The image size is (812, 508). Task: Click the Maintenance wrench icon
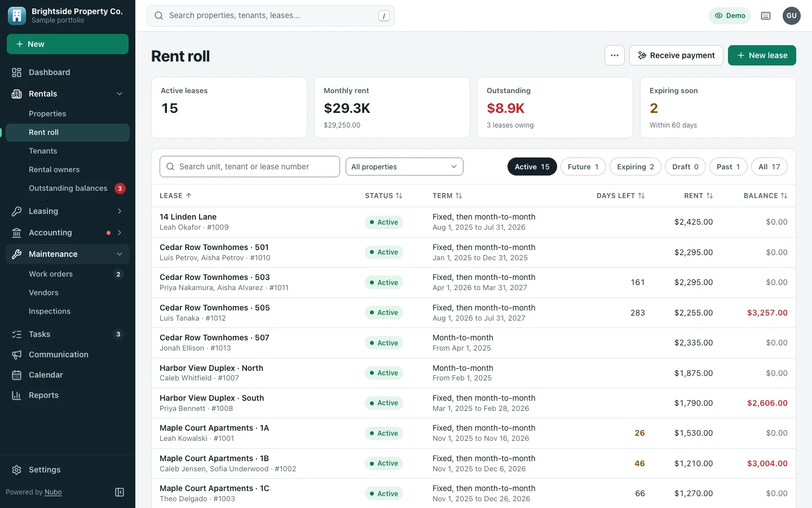[x=17, y=254]
